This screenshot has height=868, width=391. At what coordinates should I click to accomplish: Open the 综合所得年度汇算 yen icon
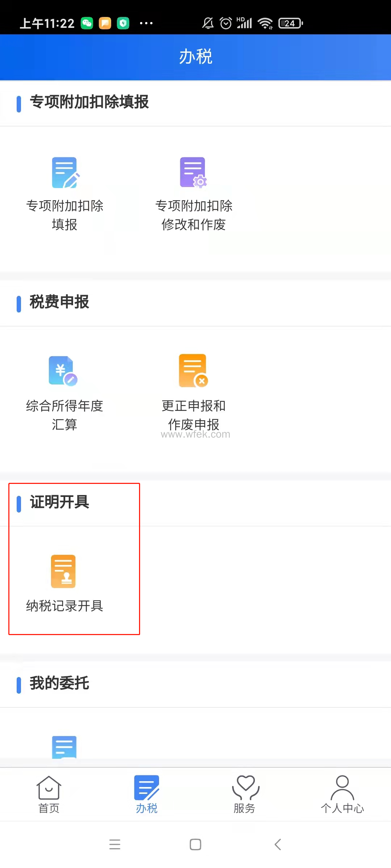(63, 371)
